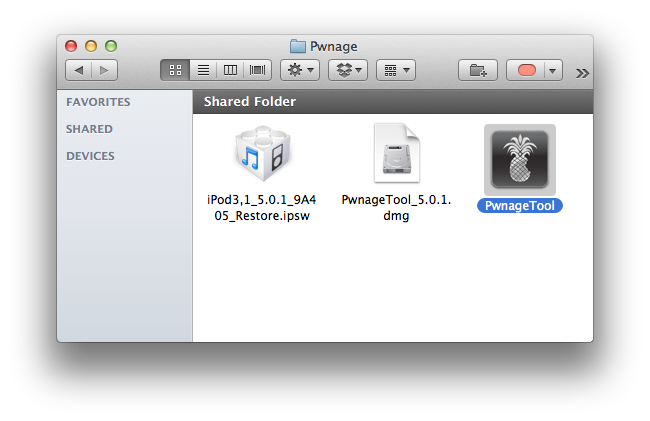Open the Action gear menu

[300, 71]
